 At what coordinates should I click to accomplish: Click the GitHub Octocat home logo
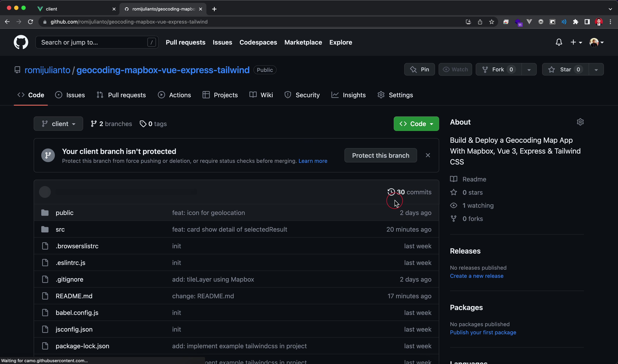pyautogui.click(x=21, y=42)
